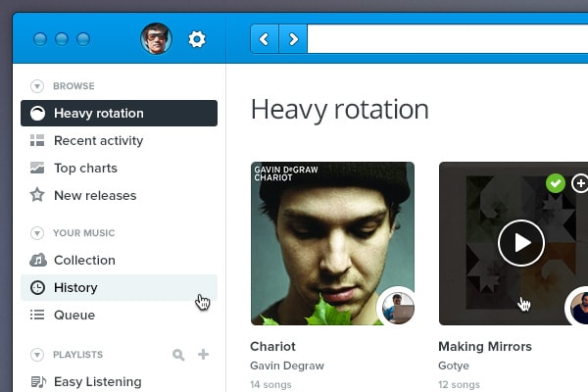
Task: Open the Chariot album cover
Action: tap(332, 243)
